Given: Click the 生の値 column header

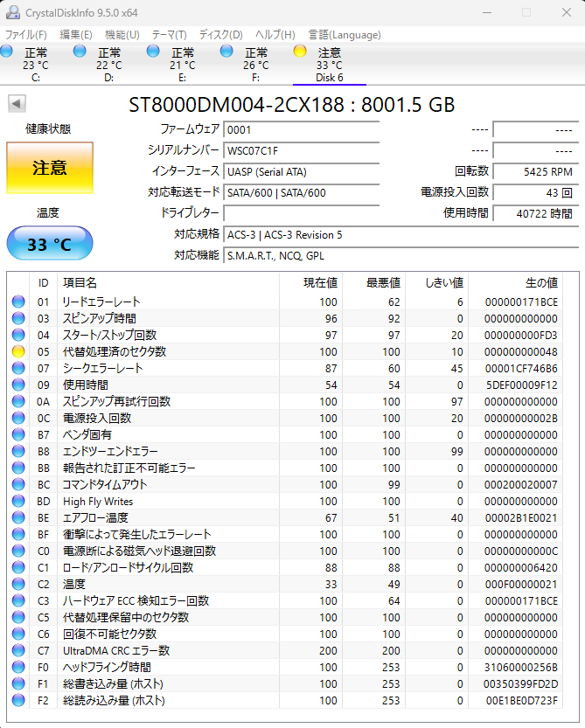Looking at the screenshot, I should click(540, 282).
